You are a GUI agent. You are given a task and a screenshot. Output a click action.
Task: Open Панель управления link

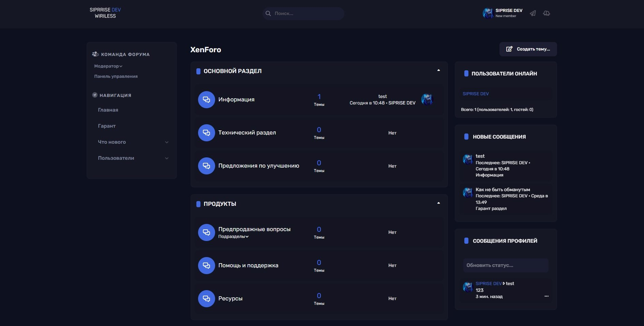(116, 76)
